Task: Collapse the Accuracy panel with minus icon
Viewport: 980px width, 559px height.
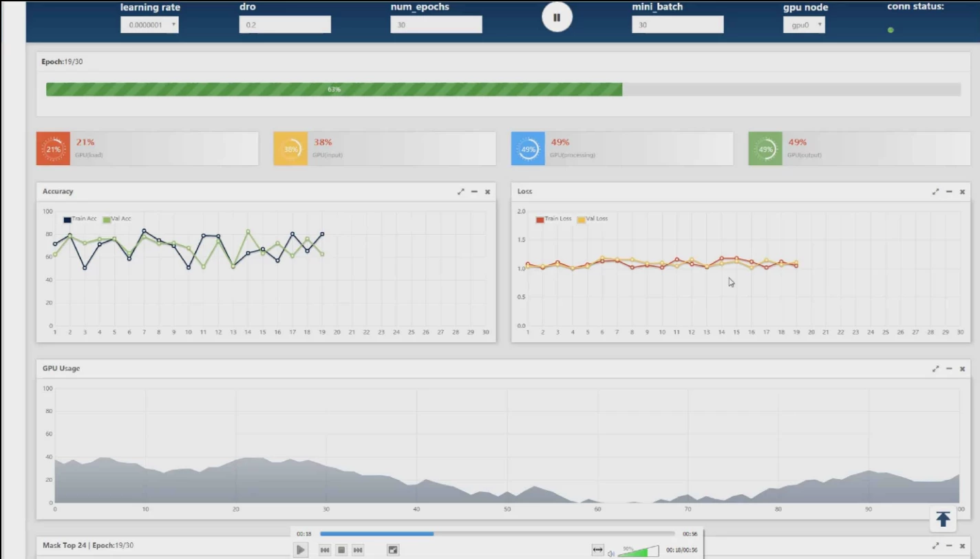Action: [x=474, y=191]
